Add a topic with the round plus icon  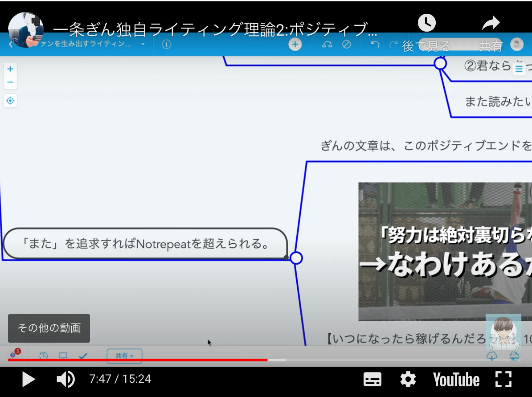tap(295, 45)
